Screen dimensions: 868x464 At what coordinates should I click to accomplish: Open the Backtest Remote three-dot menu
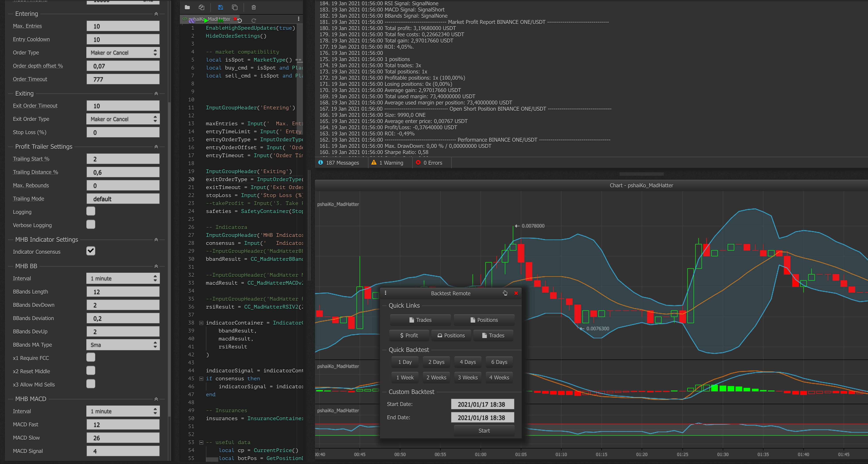(386, 293)
